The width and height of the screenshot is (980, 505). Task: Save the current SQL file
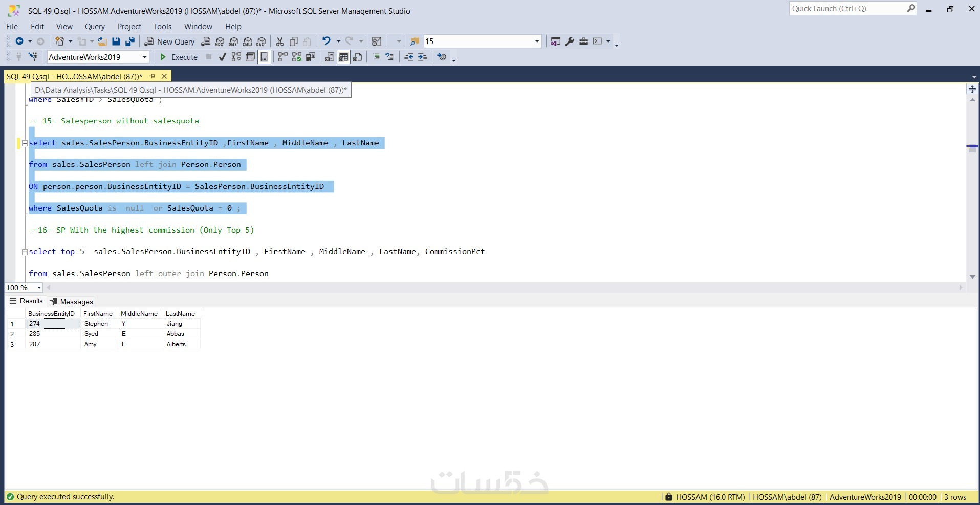pos(116,41)
